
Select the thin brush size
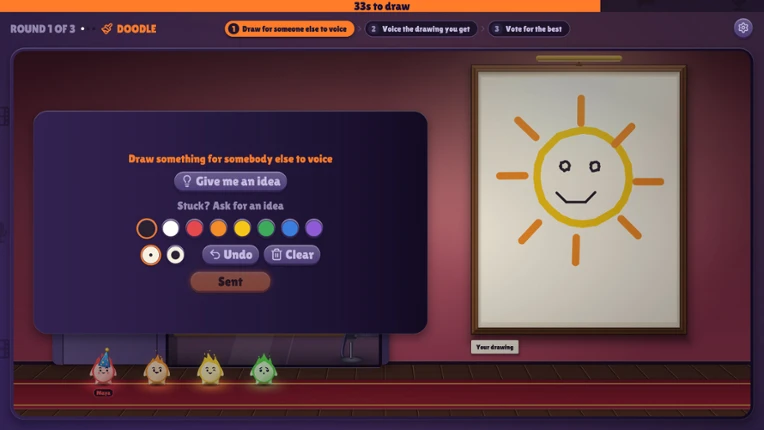151,255
